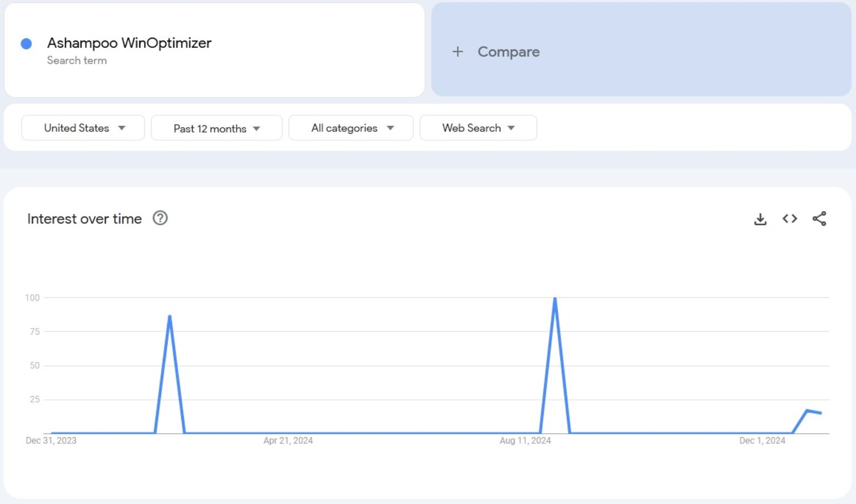This screenshot has height=504, width=856.
Task: Click the August 2024 peak on the graph
Action: tap(555, 299)
